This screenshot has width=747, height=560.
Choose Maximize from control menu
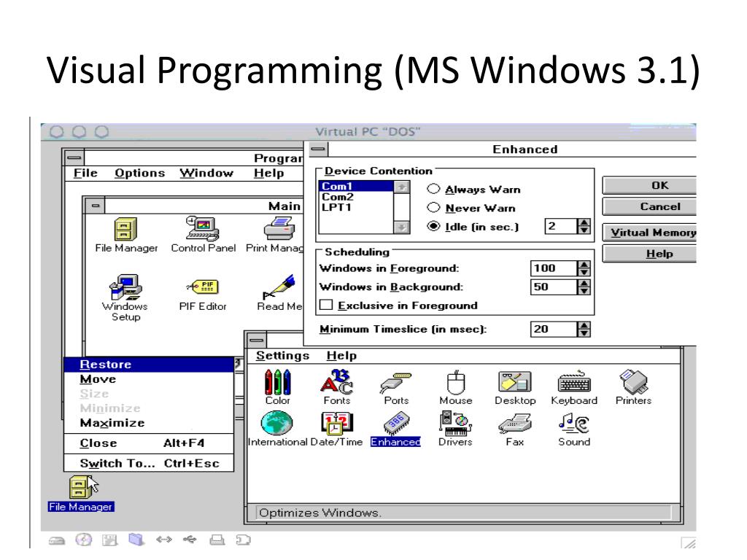point(149,423)
